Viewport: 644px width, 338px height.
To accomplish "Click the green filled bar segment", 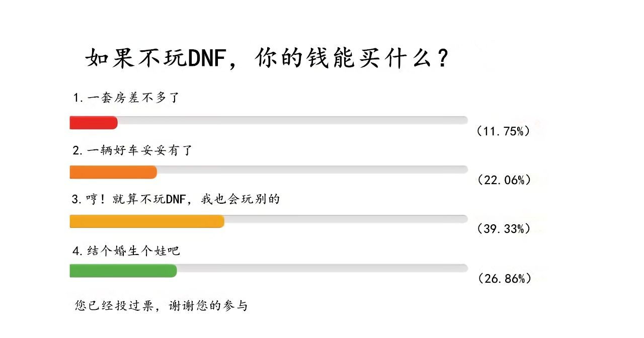I will (x=123, y=271).
